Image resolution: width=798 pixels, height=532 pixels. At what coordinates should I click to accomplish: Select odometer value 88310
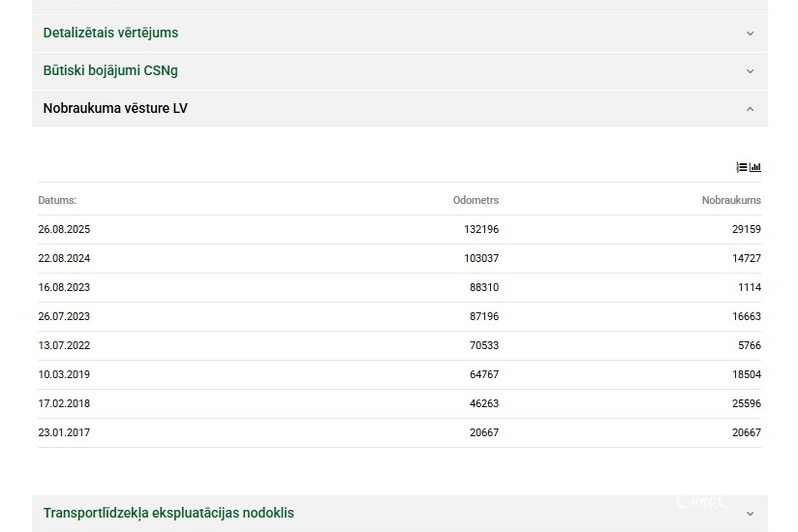point(484,288)
